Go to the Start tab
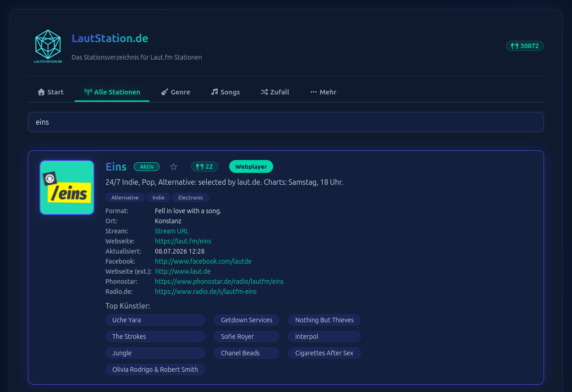This screenshot has height=392, width=572. [50, 92]
